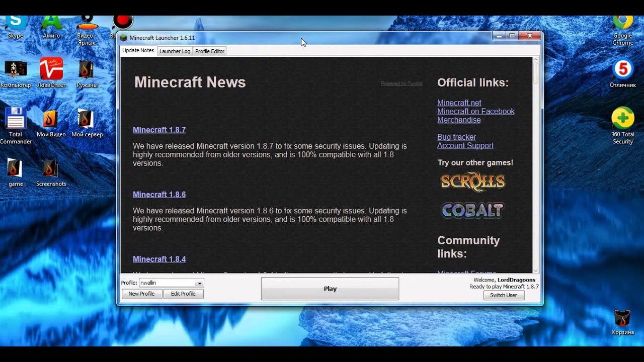Image resolution: width=644 pixels, height=362 pixels.
Task: Click the Powered by Tumblr link
Action: 401,83
